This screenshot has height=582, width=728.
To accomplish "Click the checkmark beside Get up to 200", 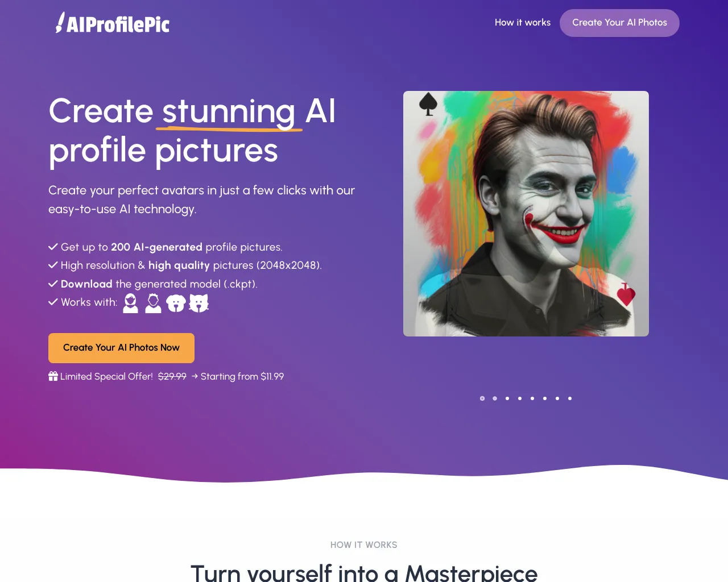I will coord(53,247).
